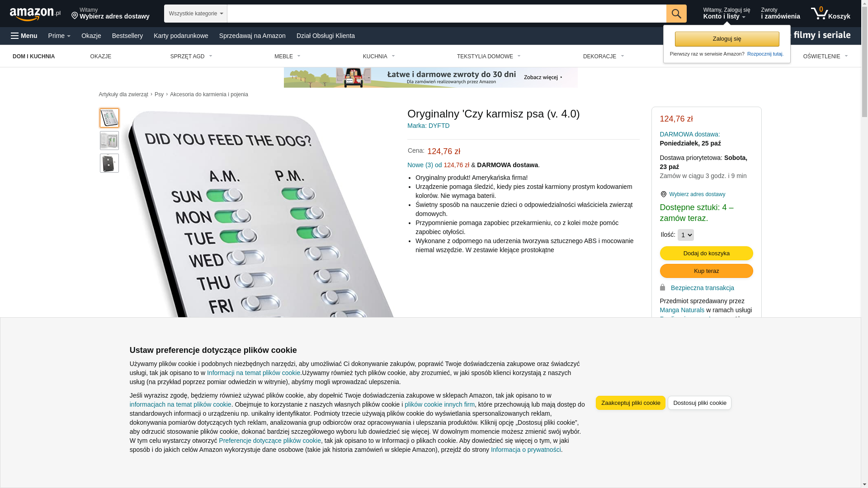Image resolution: width=868 pixels, height=488 pixels.
Task: Click into the search input field
Action: [447, 14]
